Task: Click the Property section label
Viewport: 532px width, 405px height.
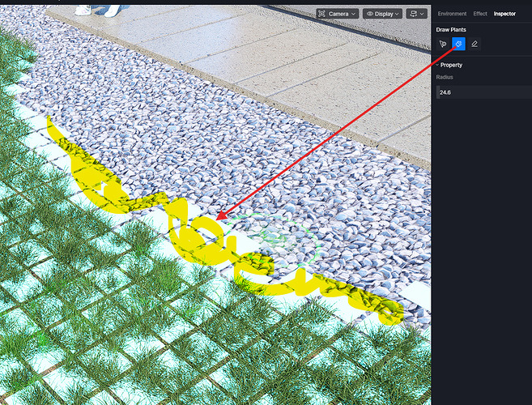Action: (x=451, y=65)
